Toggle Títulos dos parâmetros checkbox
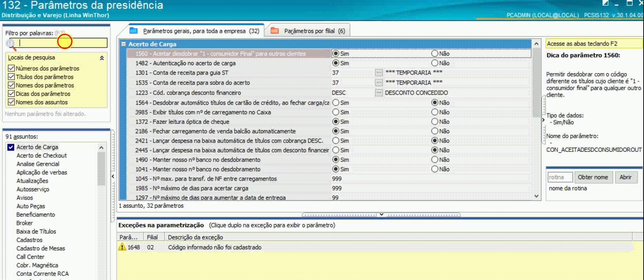Image resolution: width=644 pixels, height=280 pixels. coord(11,77)
